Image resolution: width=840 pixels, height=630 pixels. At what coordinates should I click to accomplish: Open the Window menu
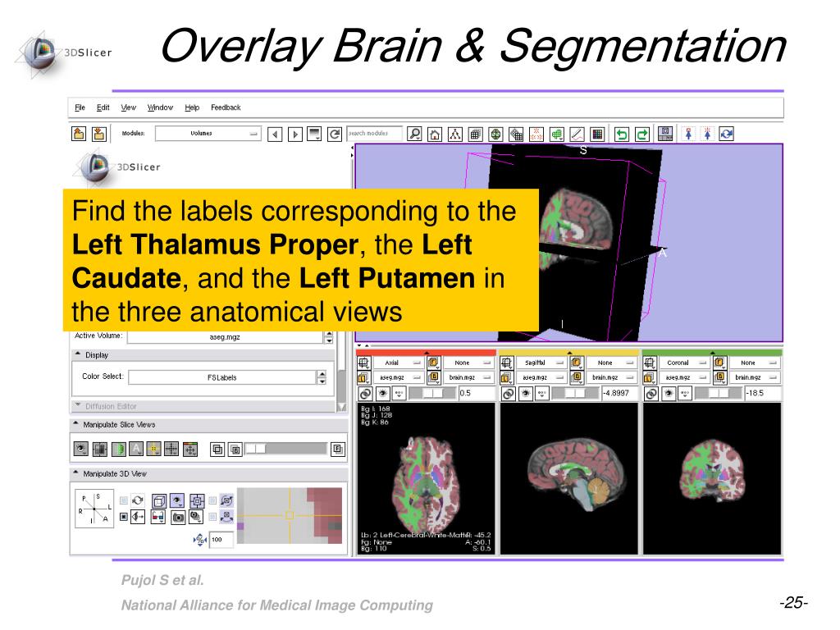click(x=160, y=107)
